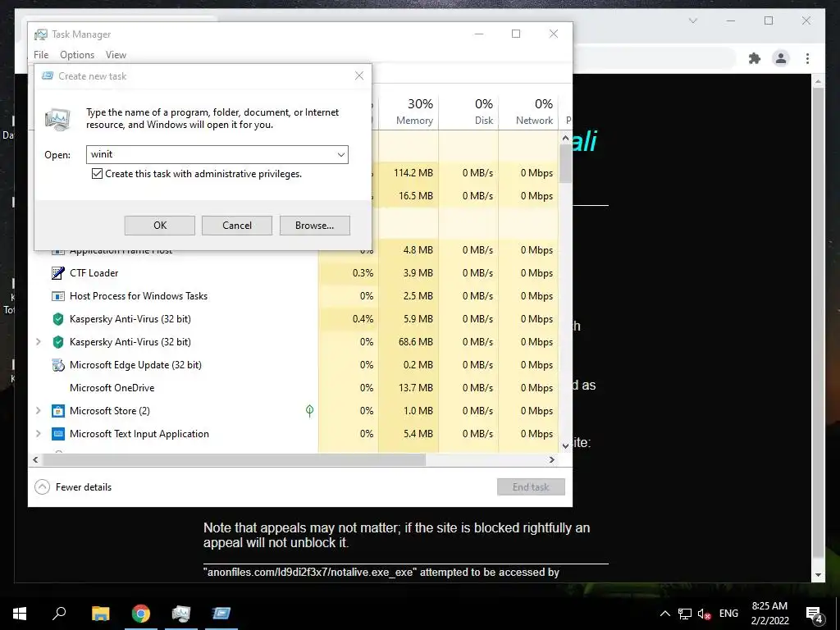The width and height of the screenshot is (840, 630).
Task: Click the Fewer details arrow icon
Action: tap(42, 487)
